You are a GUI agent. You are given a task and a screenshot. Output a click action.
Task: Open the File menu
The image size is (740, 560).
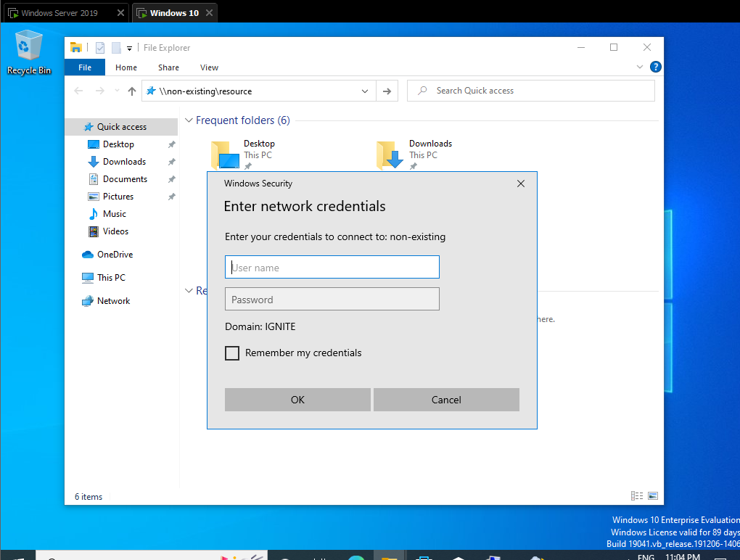[85, 67]
